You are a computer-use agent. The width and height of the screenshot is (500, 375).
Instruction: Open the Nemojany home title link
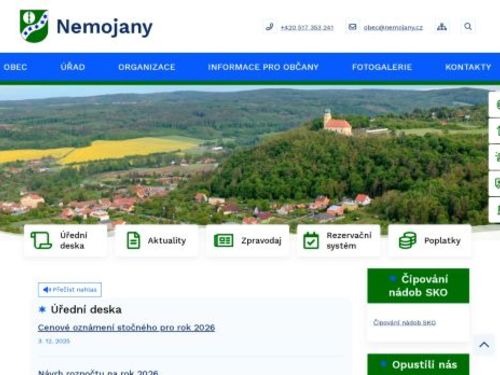point(104,27)
